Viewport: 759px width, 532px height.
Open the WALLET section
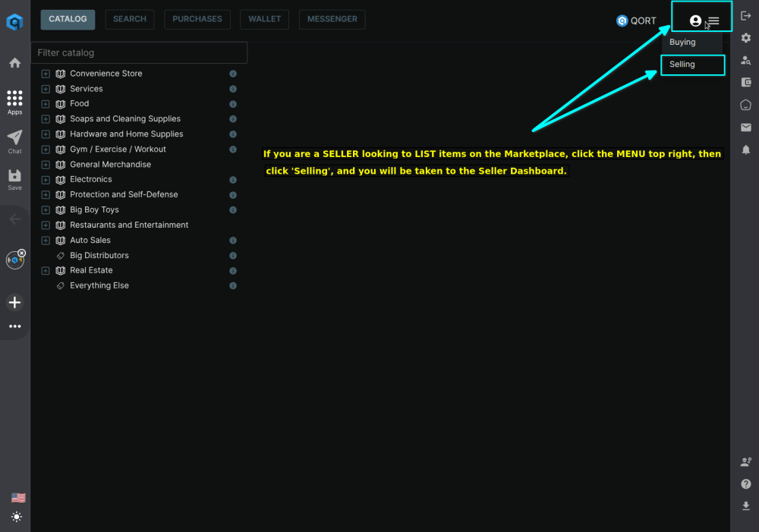(x=264, y=19)
